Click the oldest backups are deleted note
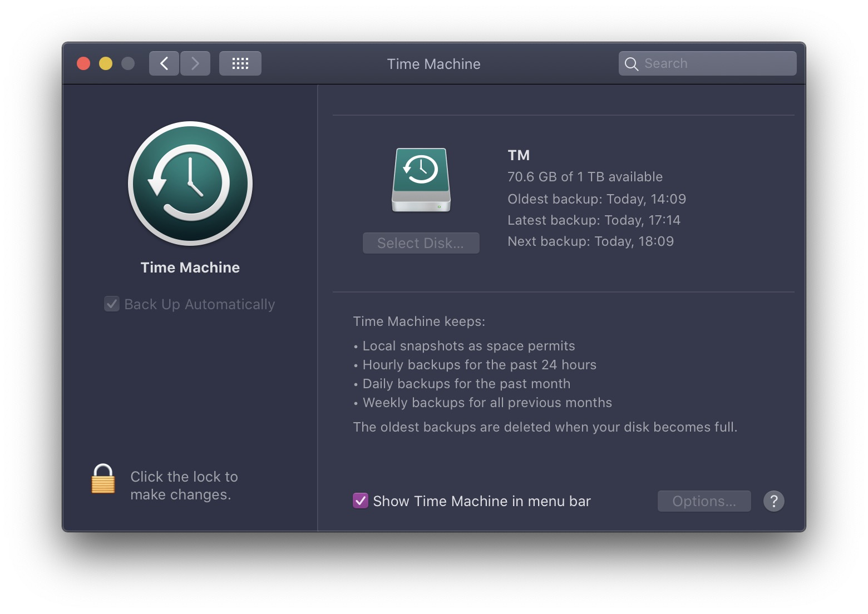Screen dimensions: 868x614 545,427
